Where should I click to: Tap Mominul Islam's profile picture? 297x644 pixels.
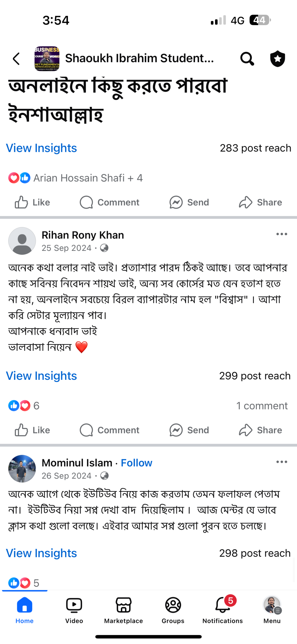(22, 468)
